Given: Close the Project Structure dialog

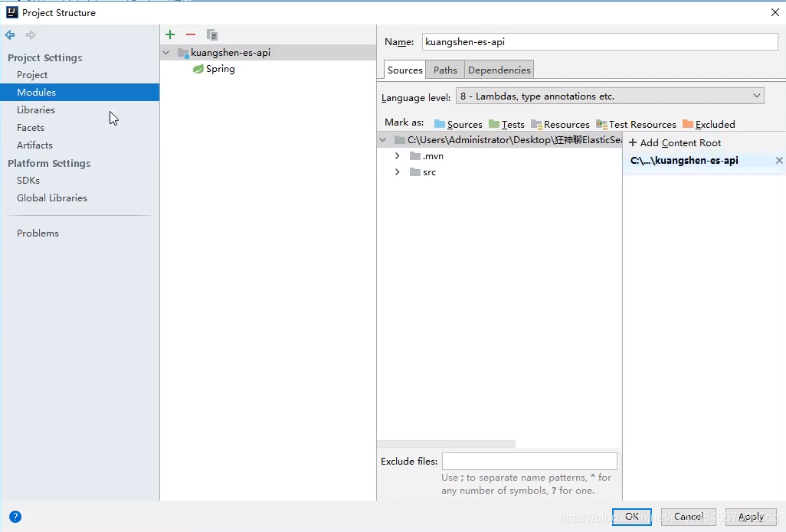Looking at the screenshot, I should click(x=775, y=12).
